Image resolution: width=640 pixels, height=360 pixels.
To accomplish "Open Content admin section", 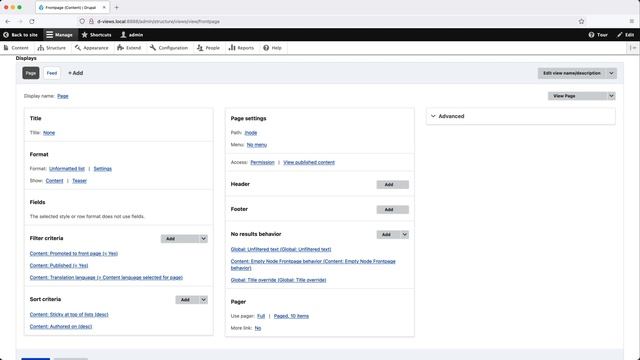I will [x=16, y=48].
